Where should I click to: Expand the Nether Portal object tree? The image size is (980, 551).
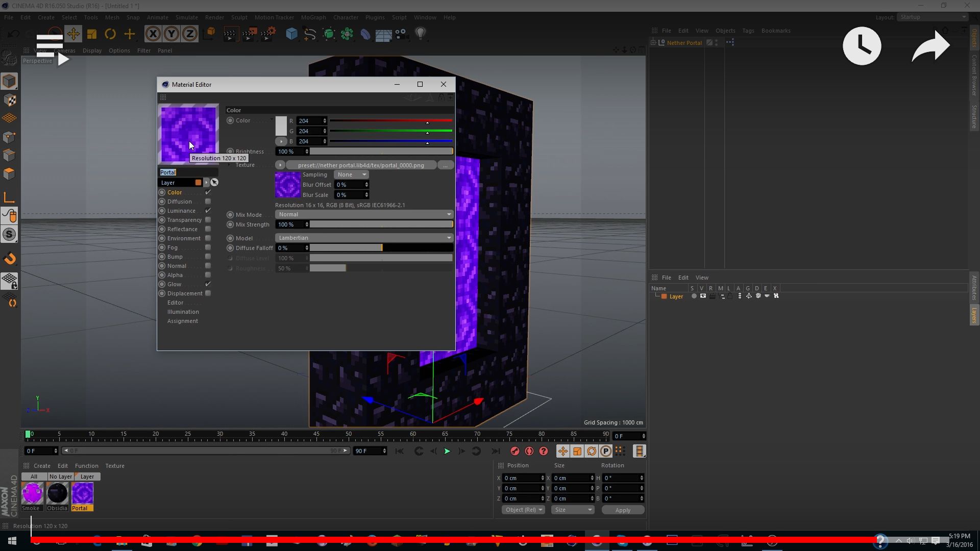(x=653, y=43)
